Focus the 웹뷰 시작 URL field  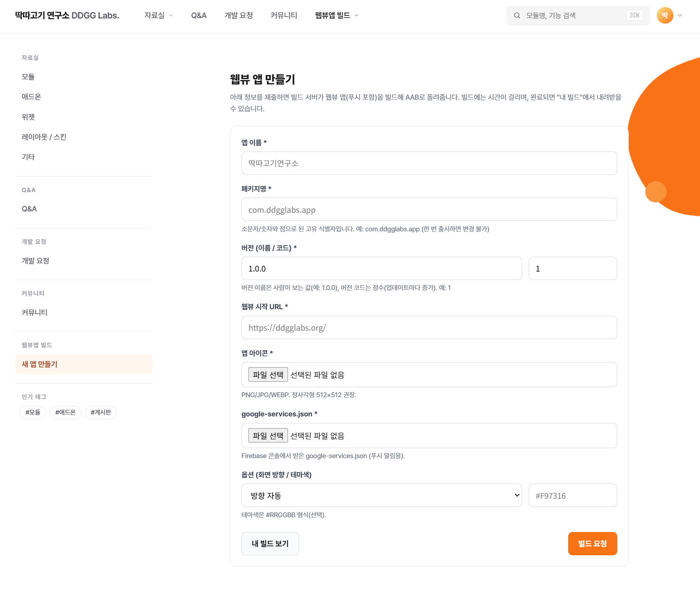point(429,328)
